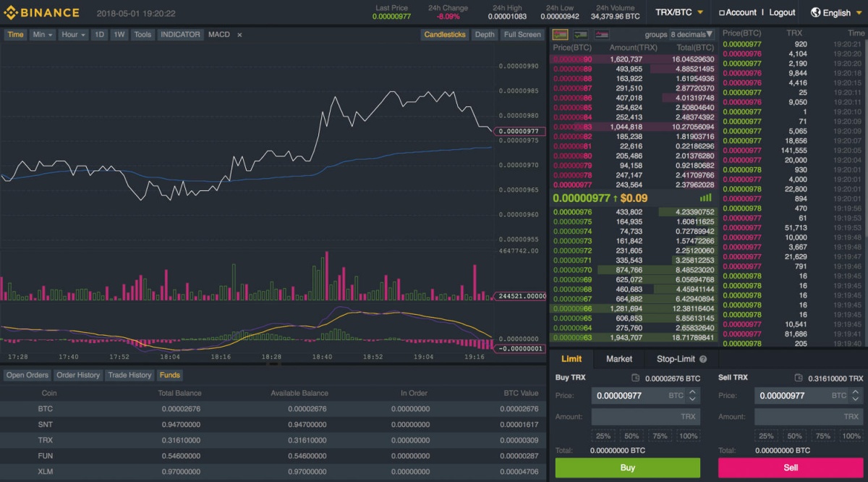Click the 24h Volume 34,379.96 BTC value

[615, 16]
